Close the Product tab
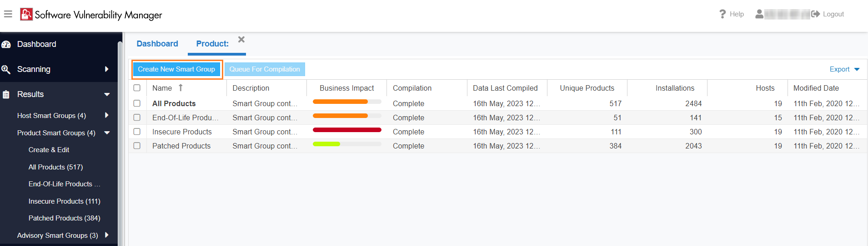Viewport: 868px width, 246px height. (241, 40)
